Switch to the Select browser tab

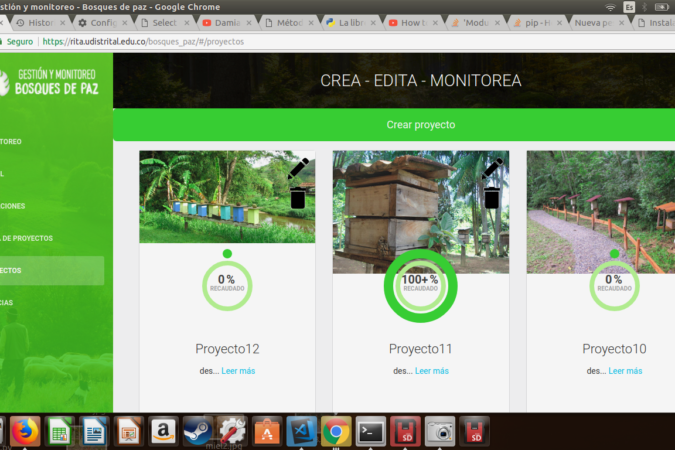click(x=165, y=23)
